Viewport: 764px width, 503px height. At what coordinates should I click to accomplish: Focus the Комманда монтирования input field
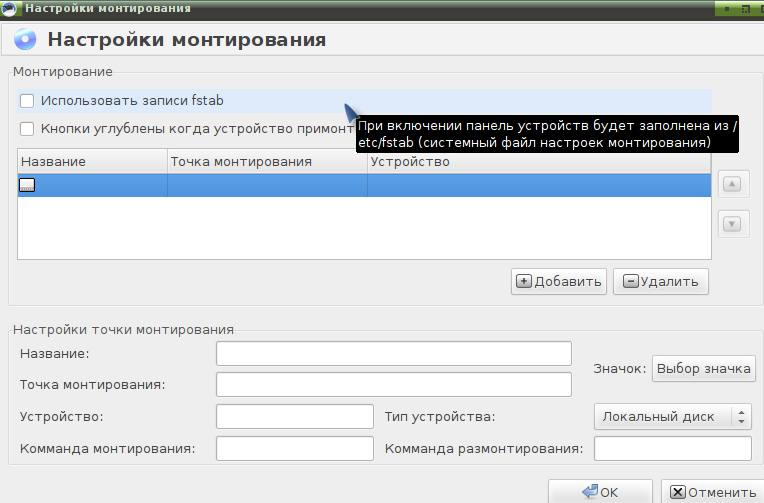(x=295, y=448)
